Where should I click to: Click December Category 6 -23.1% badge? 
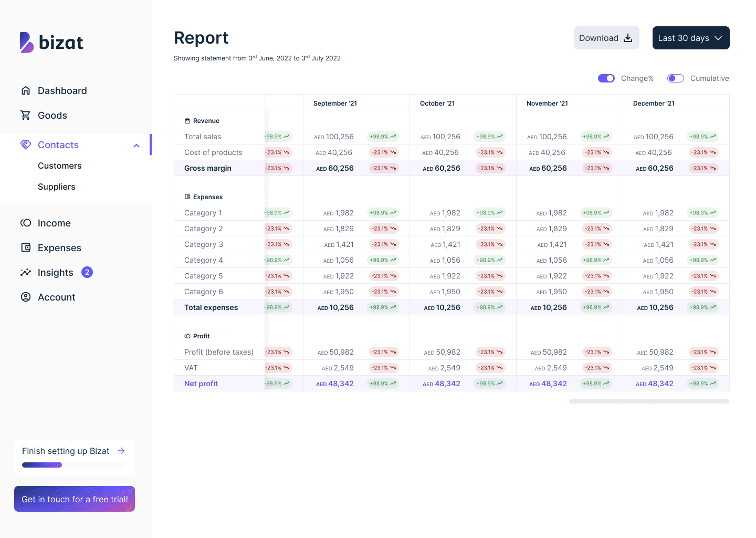[x=703, y=292]
